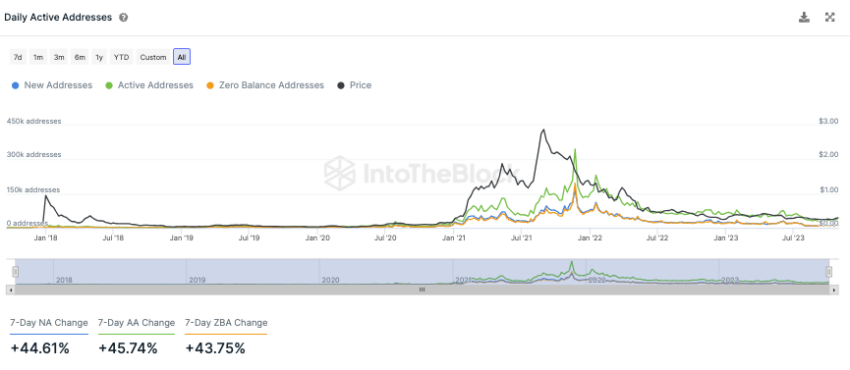Select the 3m time range

pos(59,57)
